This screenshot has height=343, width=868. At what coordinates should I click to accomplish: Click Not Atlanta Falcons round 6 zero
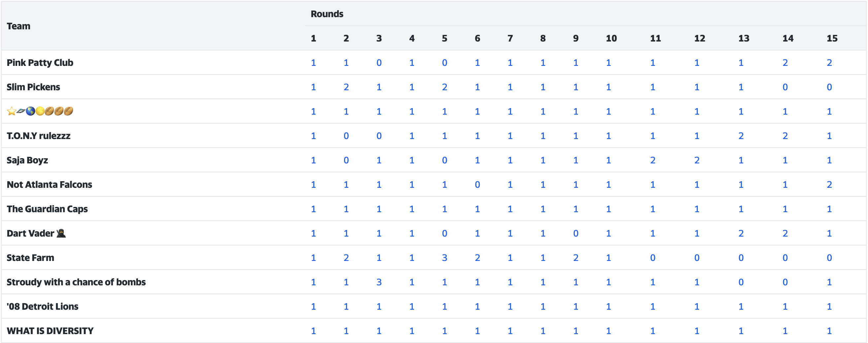click(477, 185)
